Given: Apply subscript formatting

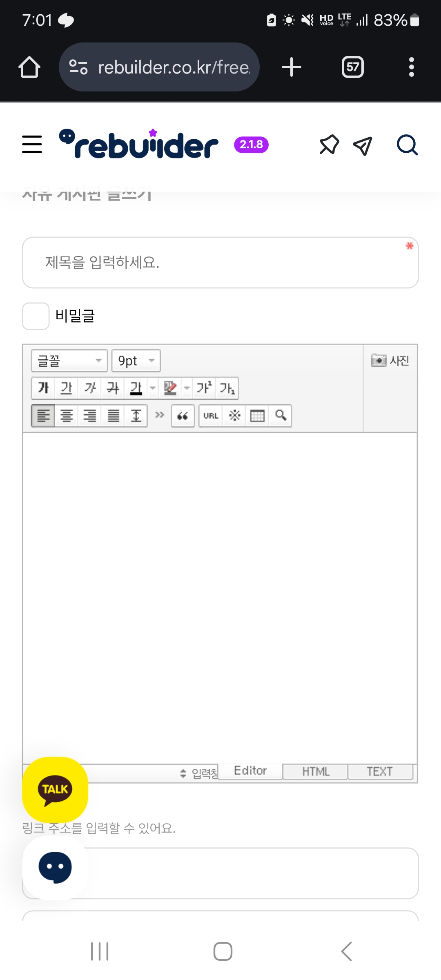Looking at the screenshot, I should point(227,388).
